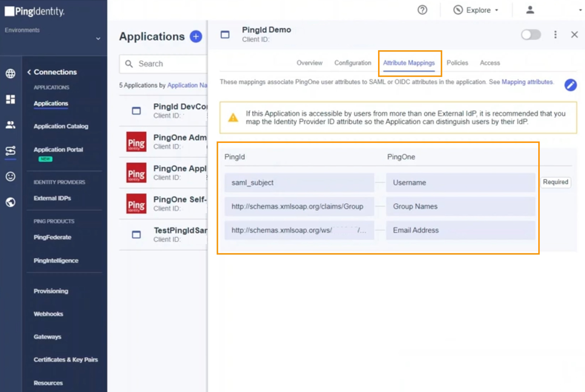The image size is (585, 392).
Task: Switch to the Policies tab
Action: click(x=457, y=63)
